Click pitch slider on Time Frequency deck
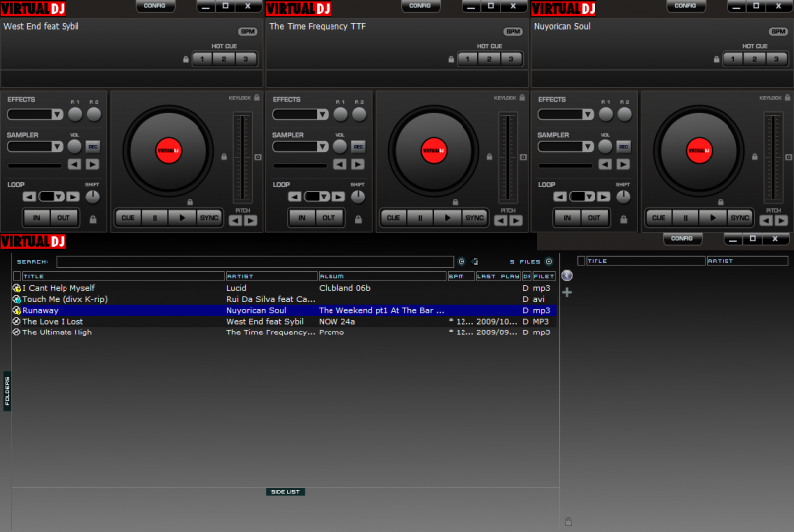The width and height of the screenshot is (794, 532). click(508, 158)
